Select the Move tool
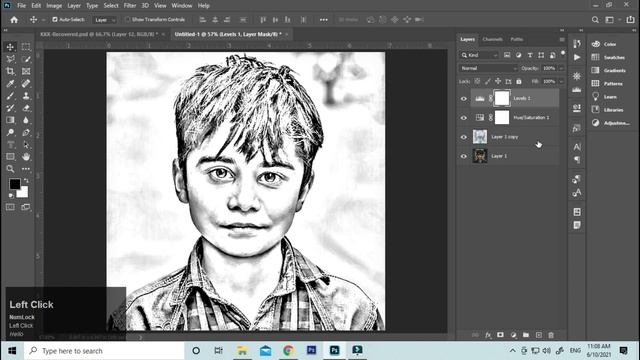This screenshot has height=360, width=640. coord(10,47)
